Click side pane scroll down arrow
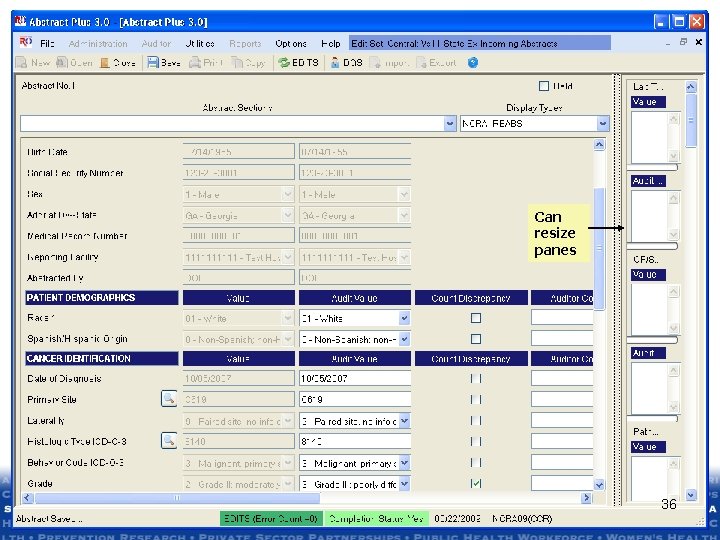This screenshot has height=540, width=720. coord(691,495)
